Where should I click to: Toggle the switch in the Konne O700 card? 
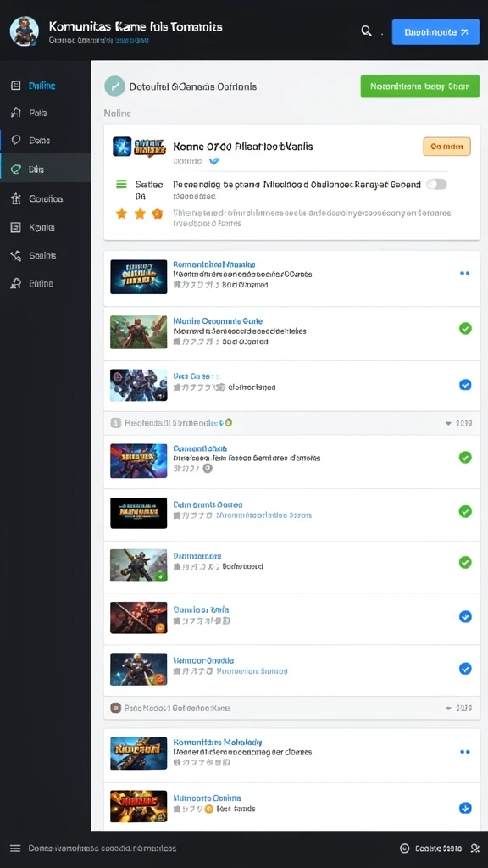click(436, 184)
